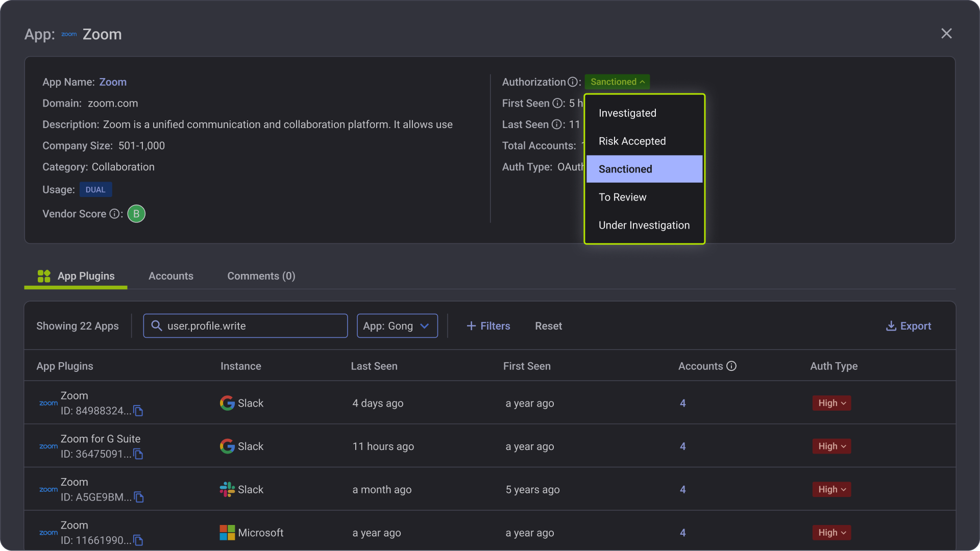Screen dimensions: 980x551
Task: Click 'Showing 22 Apps' count text
Action: [78, 326]
